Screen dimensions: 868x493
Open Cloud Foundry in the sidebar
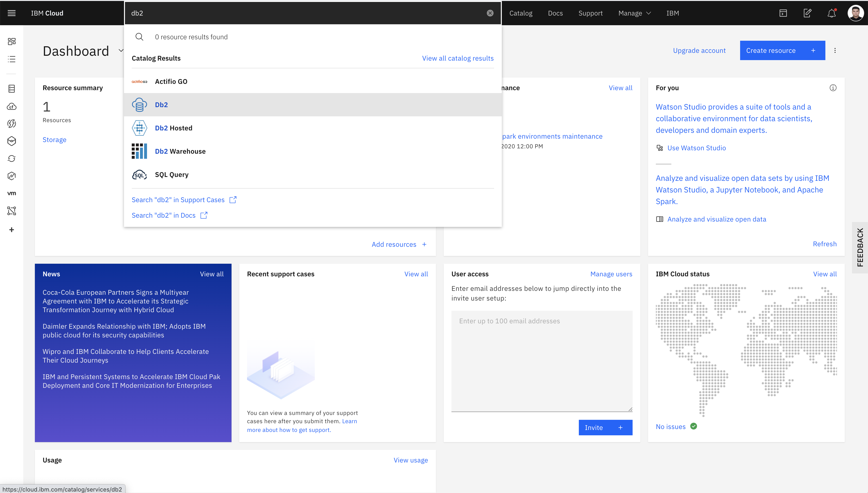[11, 106]
